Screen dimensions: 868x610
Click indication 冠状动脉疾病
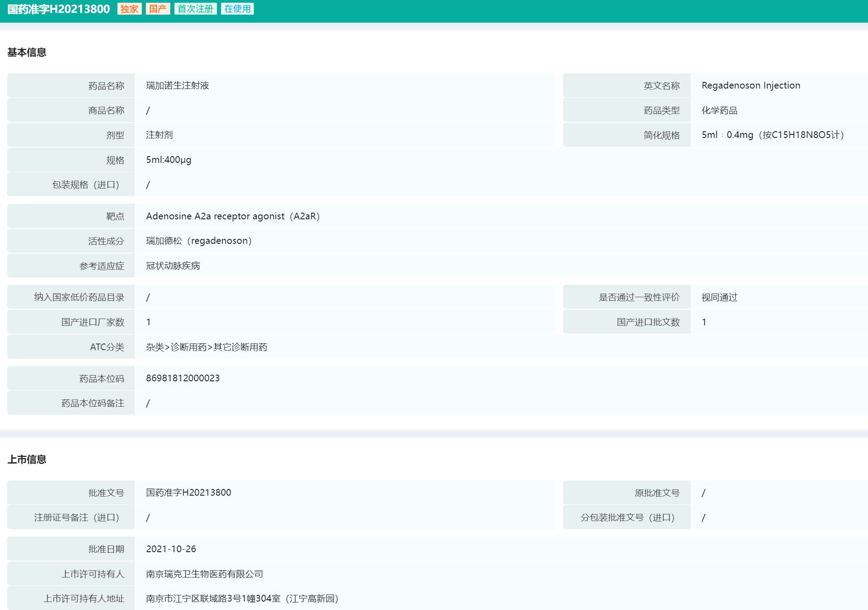point(173,266)
